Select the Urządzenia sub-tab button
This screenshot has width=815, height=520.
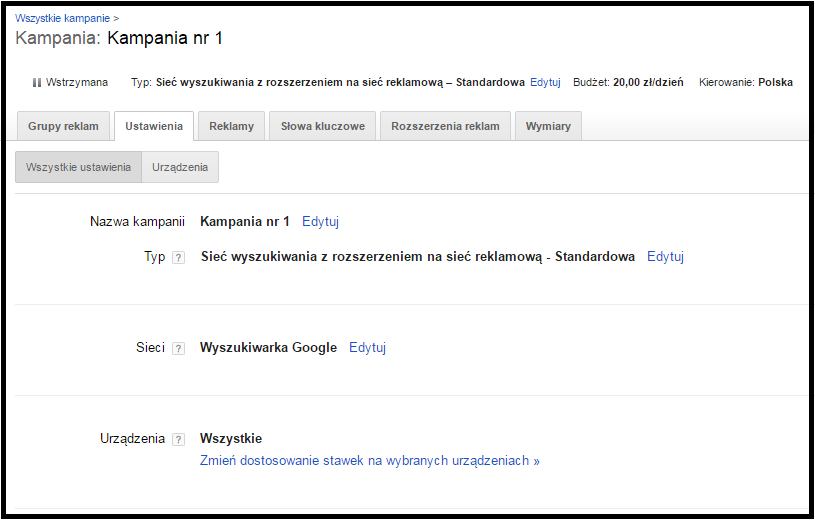pyautogui.click(x=180, y=167)
